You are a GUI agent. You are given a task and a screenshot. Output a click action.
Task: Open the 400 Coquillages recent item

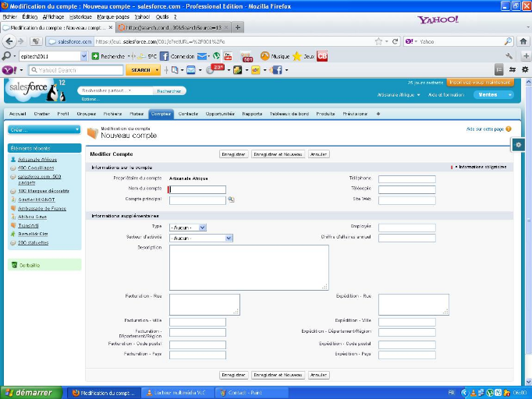(36, 168)
